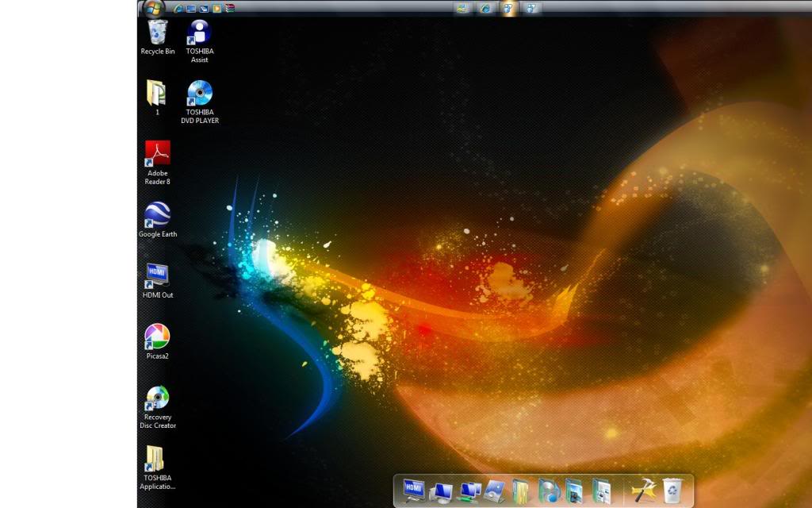The width and height of the screenshot is (812, 508).
Task: Open the Music folder icon in dock
Action: click(549, 491)
